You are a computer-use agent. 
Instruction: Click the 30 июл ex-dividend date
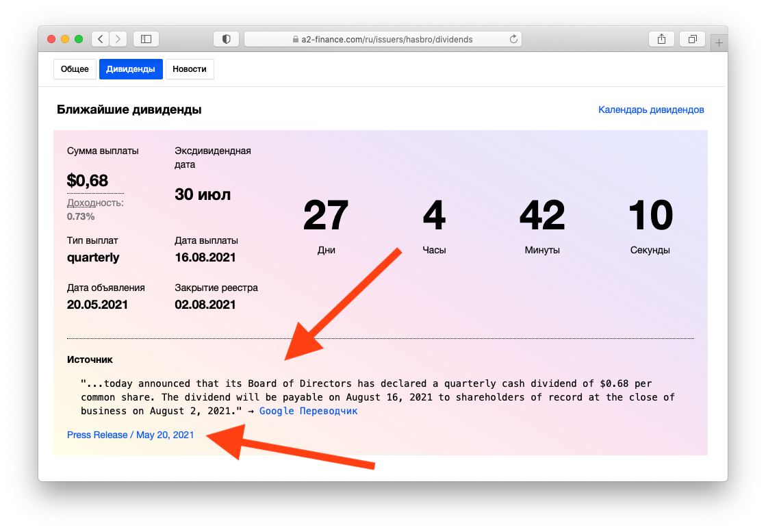click(x=203, y=194)
